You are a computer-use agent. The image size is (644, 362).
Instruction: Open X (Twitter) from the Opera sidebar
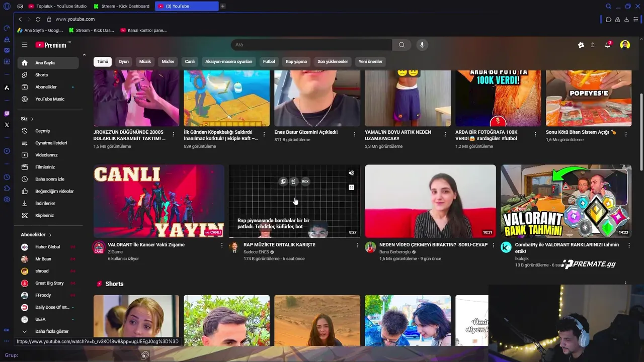[x=7, y=125]
